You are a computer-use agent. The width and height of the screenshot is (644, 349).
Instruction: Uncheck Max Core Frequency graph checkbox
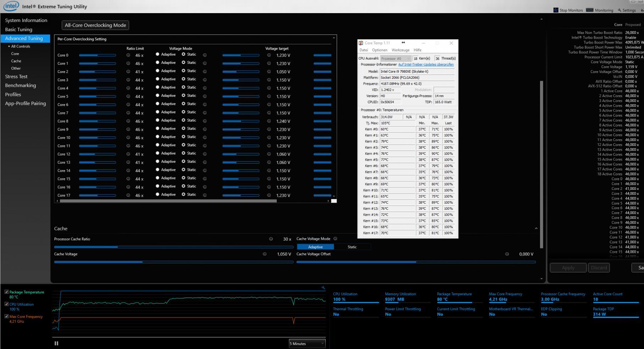(6, 316)
